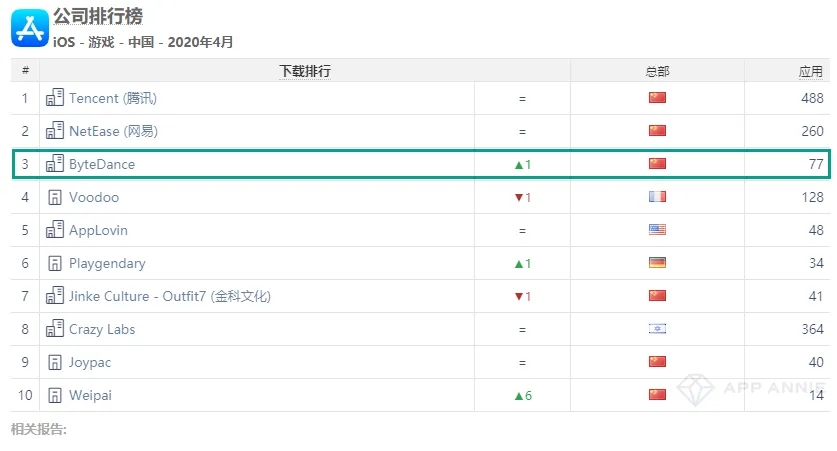
Task: Click the company icon beside Weipai
Action: (55, 395)
